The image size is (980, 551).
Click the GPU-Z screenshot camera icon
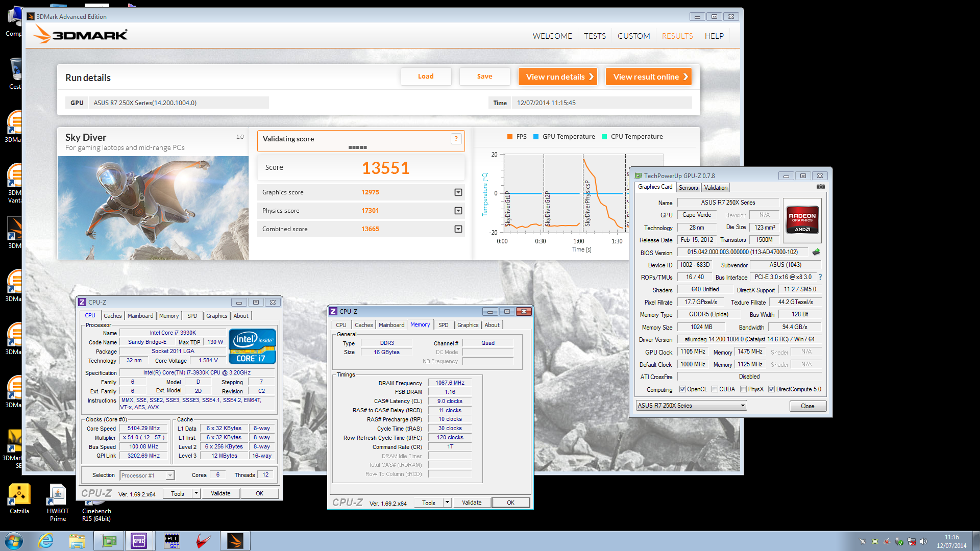(x=820, y=187)
